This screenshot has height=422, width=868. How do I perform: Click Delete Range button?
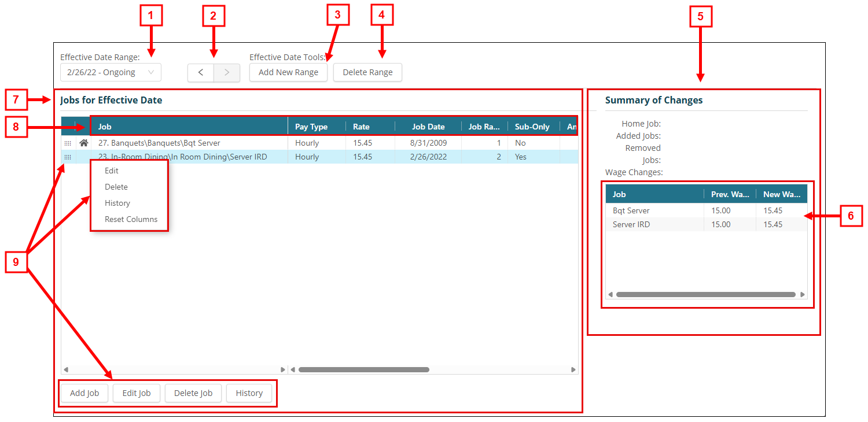coord(367,72)
